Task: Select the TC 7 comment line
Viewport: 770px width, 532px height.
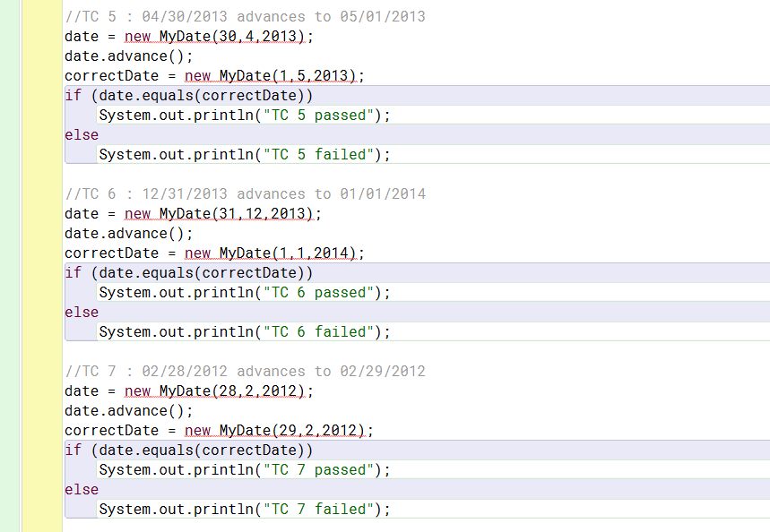Action: [244, 371]
